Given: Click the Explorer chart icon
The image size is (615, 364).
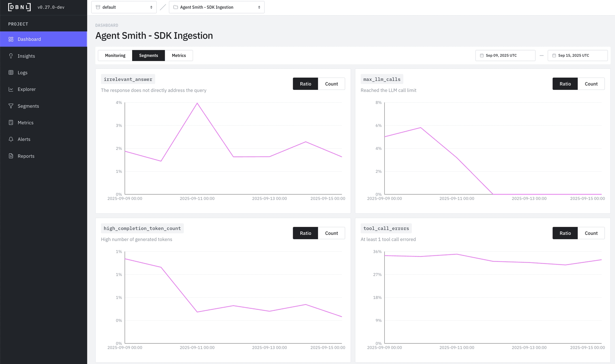Looking at the screenshot, I should [x=11, y=89].
